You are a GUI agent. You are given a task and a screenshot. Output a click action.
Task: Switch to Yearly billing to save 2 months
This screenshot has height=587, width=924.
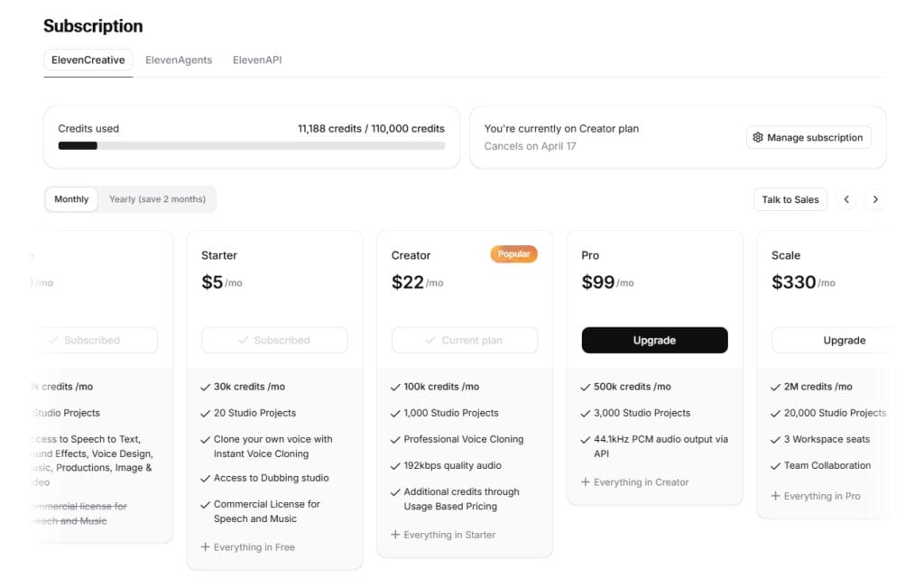(158, 199)
